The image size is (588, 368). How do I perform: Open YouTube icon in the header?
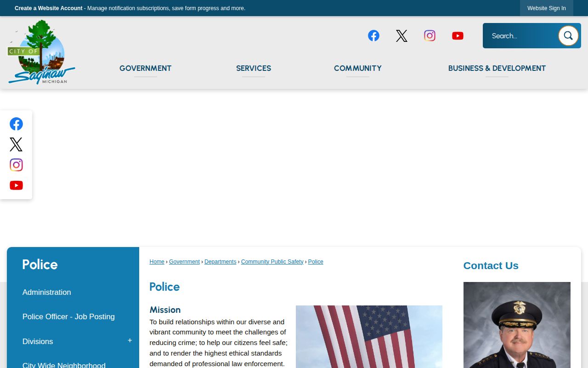tap(458, 36)
